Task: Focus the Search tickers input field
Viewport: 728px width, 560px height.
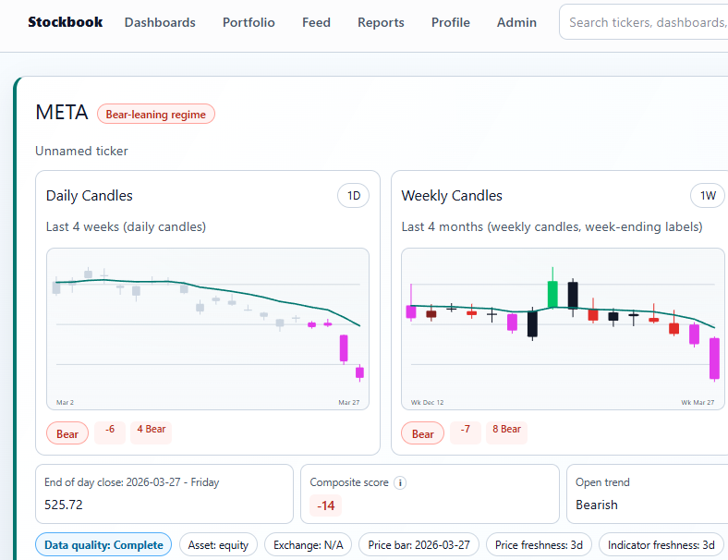Action: pos(646,22)
